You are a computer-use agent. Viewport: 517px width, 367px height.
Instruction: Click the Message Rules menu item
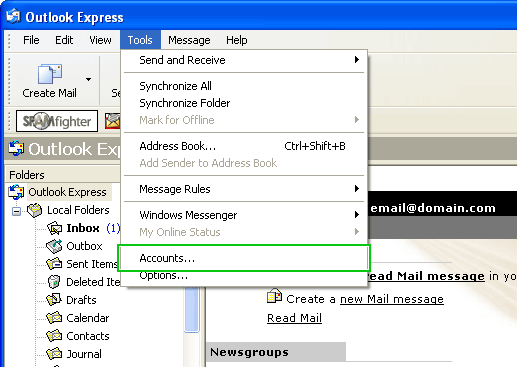pyautogui.click(x=244, y=189)
